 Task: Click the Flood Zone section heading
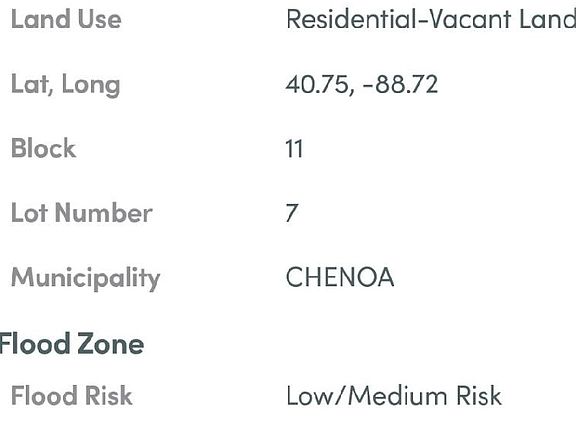(72, 344)
